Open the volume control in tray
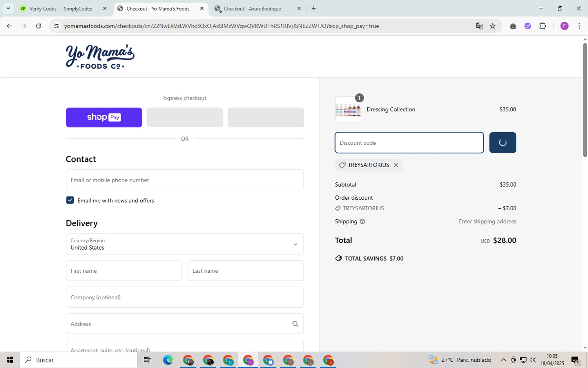Image resolution: width=588 pixels, height=368 pixels. tap(532, 360)
